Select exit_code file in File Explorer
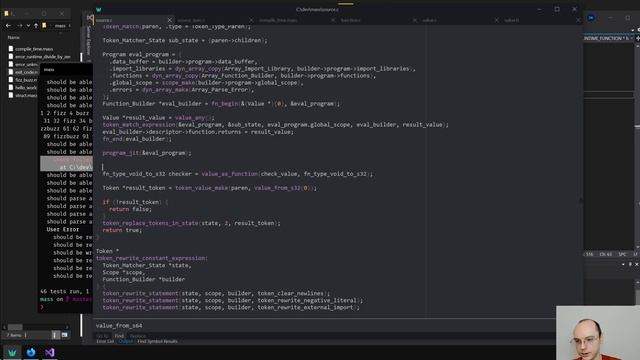The image size is (640, 360). (x=23, y=72)
